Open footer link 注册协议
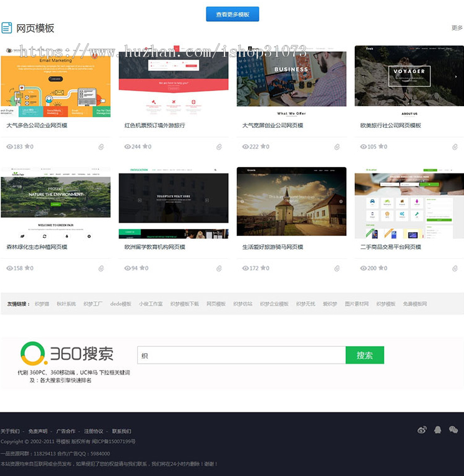The image size is (464, 476). click(x=94, y=431)
